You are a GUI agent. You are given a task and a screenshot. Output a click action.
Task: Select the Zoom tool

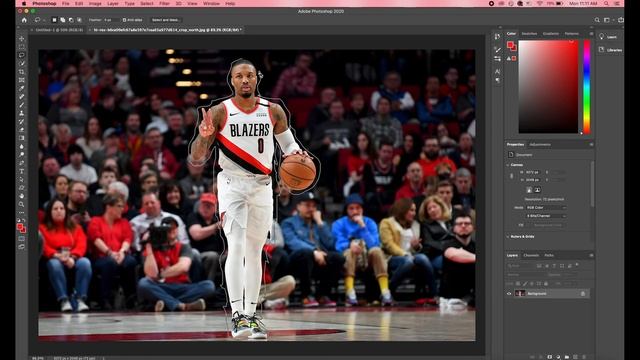coord(22,204)
